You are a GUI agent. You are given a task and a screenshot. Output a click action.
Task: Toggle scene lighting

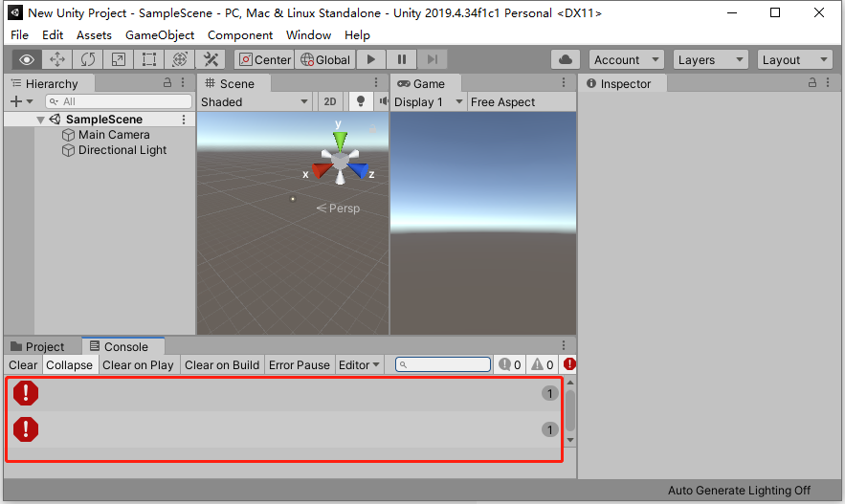click(361, 101)
